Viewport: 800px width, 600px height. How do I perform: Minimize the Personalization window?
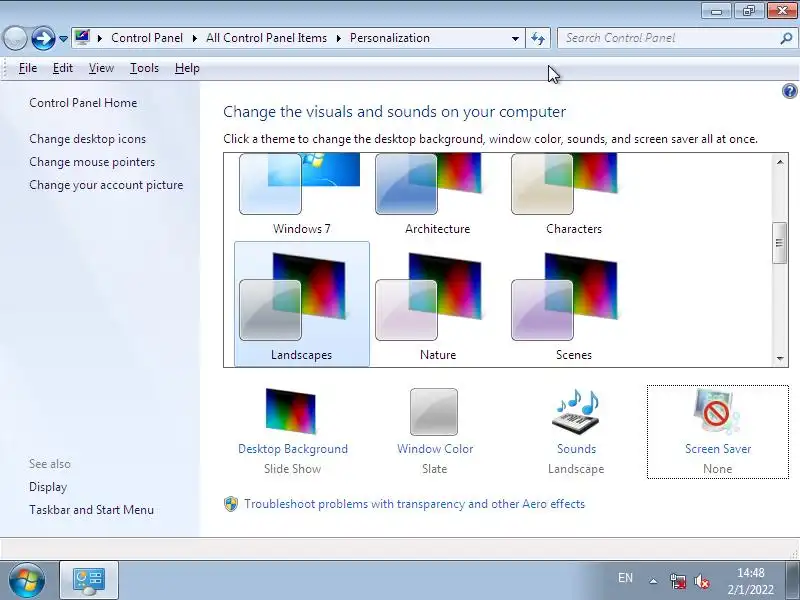pos(717,11)
